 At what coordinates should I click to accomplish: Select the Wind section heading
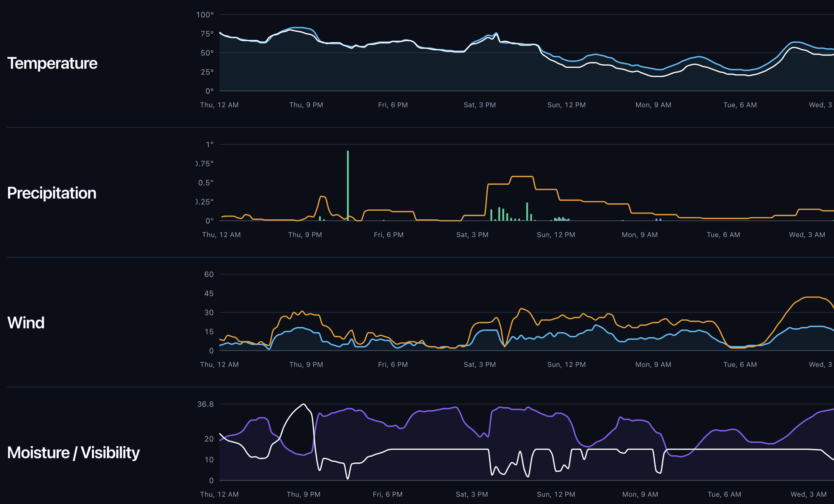coord(26,323)
